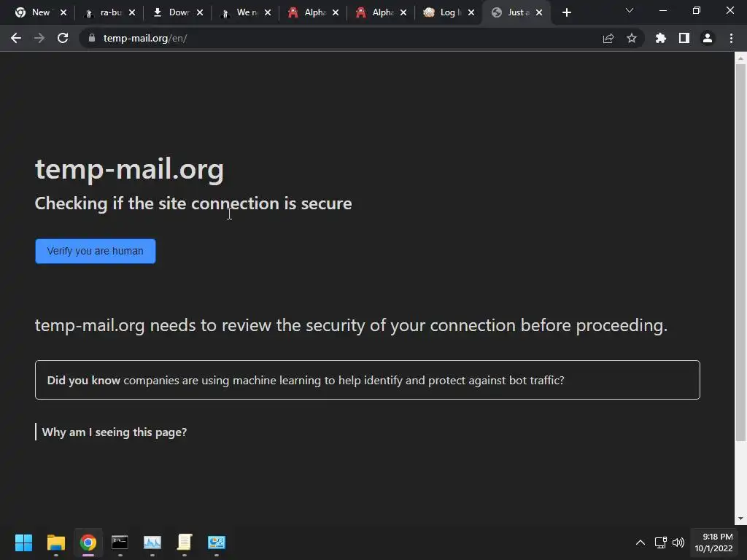Share this page via share icon
The height and width of the screenshot is (560, 747).
[x=608, y=38]
